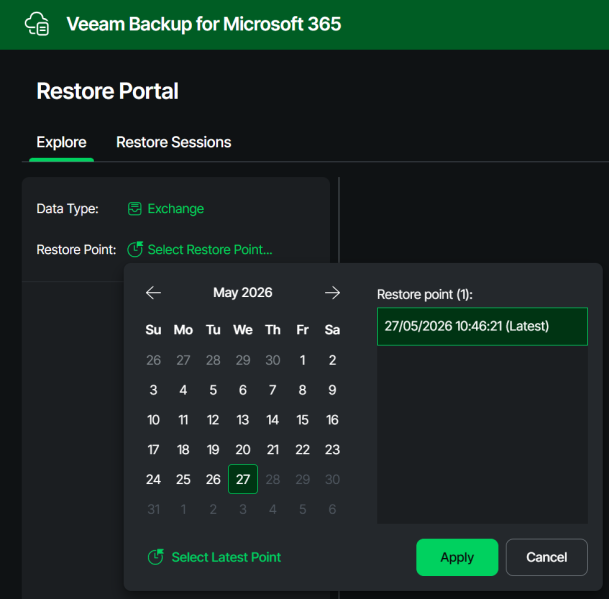Select May 15 in calendar
This screenshot has height=599, width=609.
click(x=303, y=420)
